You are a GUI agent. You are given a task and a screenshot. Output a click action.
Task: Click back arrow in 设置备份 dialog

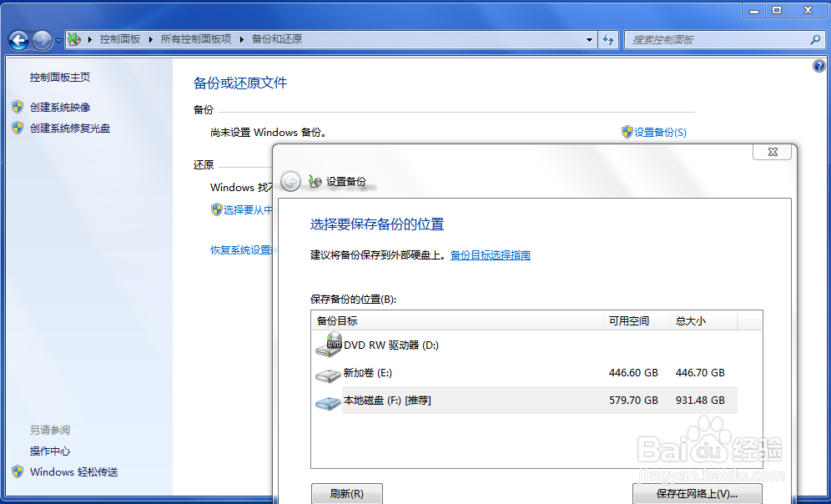click(290, 182)
